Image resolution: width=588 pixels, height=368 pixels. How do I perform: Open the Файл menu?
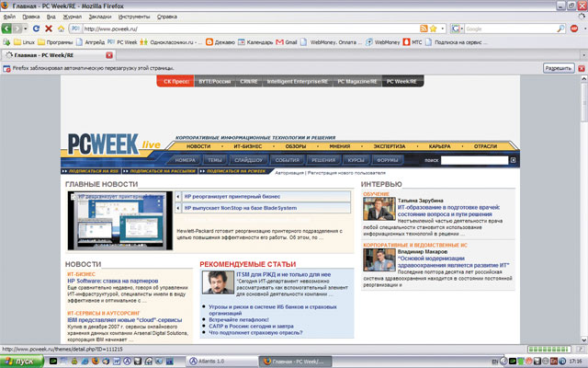[x=9, y=17]
